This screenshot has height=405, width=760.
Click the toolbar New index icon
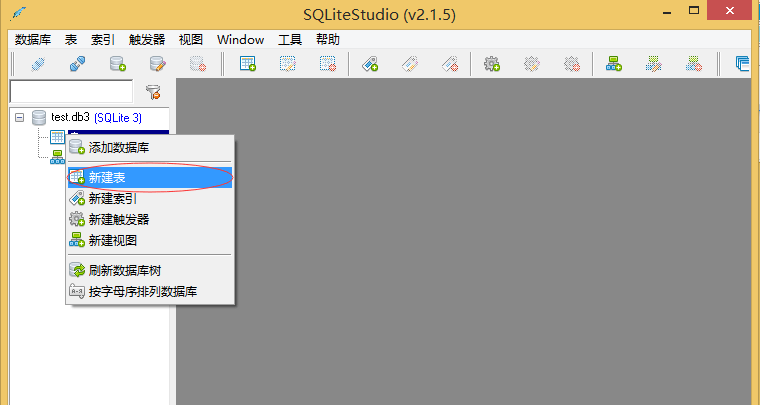pyautogui.click(x=370, y=64)
